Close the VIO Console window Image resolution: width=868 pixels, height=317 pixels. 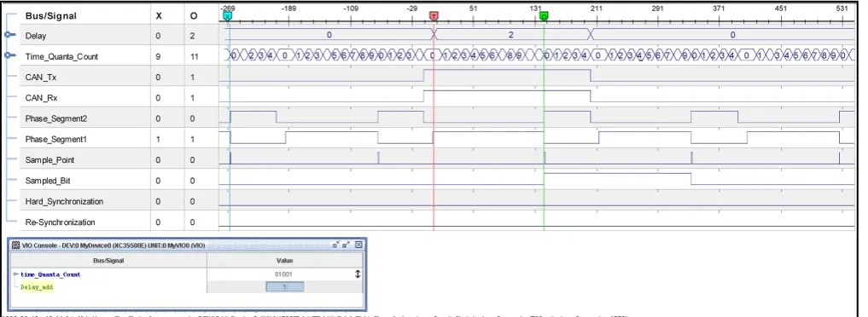point(358,244)
